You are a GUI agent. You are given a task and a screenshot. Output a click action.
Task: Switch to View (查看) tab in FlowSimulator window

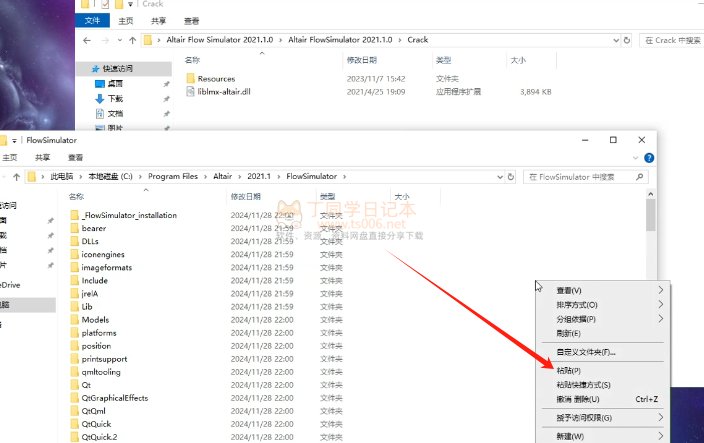pyautogui.click(x=76, y=157)
